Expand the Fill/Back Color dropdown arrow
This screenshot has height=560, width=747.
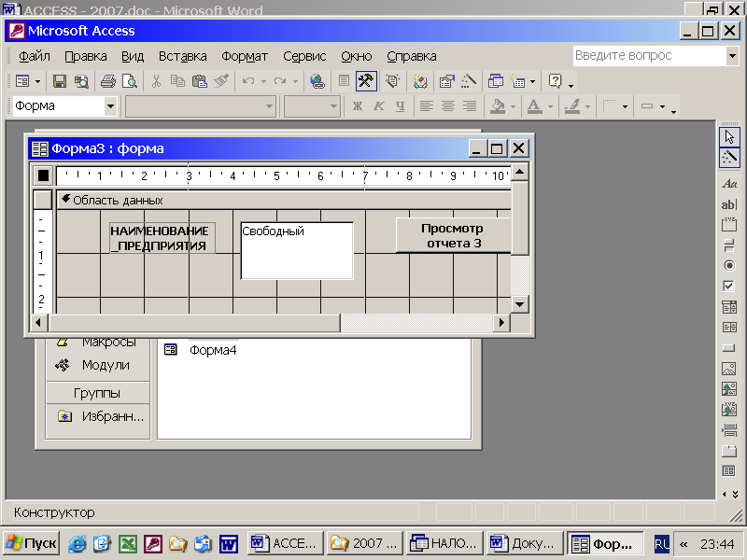513,106
